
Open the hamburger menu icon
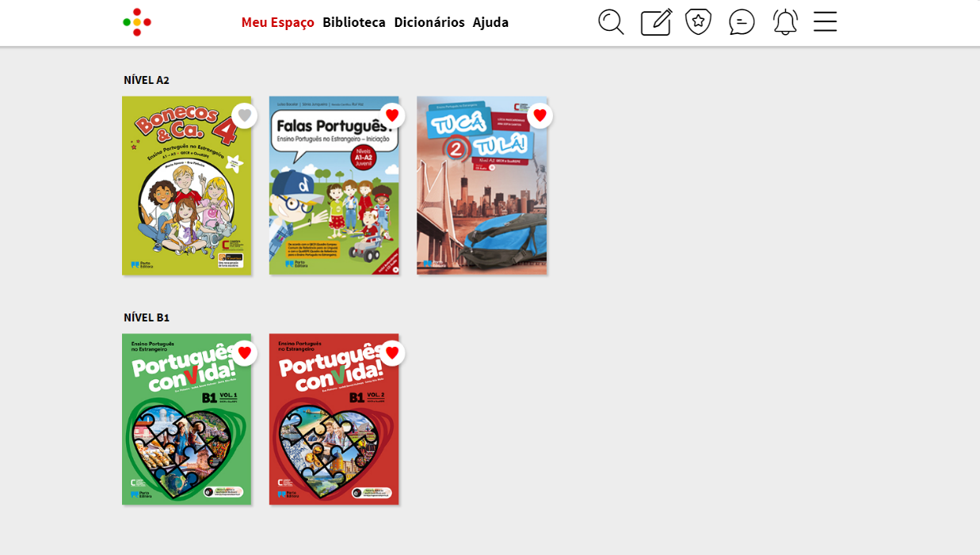point(825,21)
